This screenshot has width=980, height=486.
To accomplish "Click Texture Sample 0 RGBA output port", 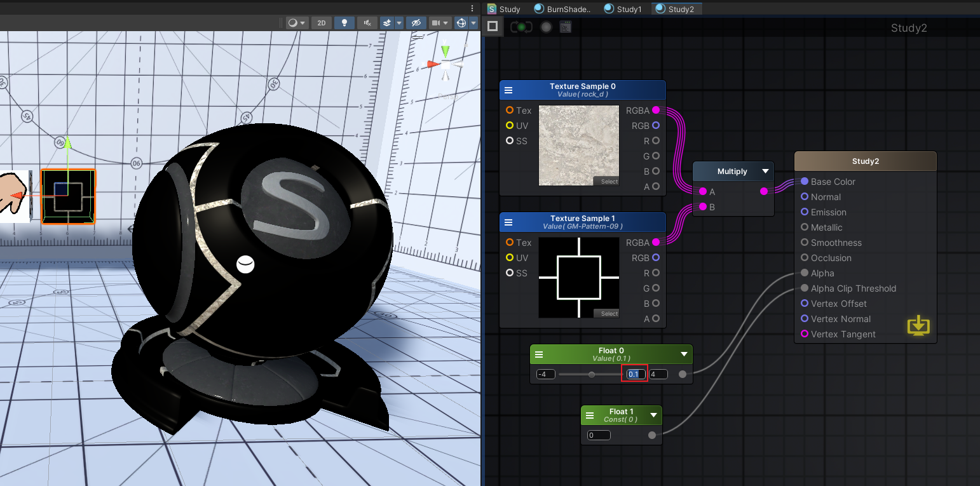I will click(x=656, y=111).
